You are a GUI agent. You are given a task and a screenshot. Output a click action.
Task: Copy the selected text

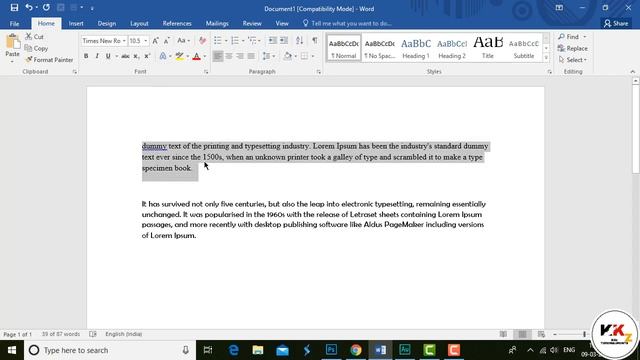pos(36,48)
